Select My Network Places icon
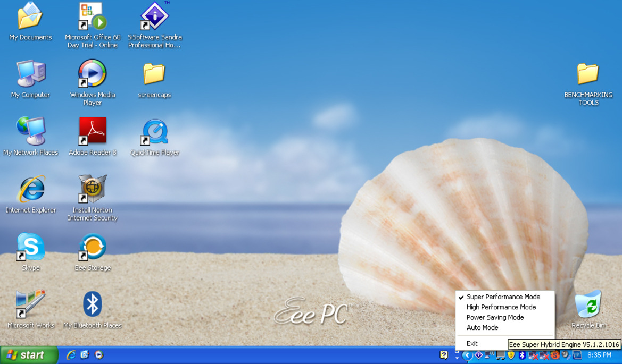Image resolution: width=622 pixels, height=364 pixels. click(x=30, y=136)
